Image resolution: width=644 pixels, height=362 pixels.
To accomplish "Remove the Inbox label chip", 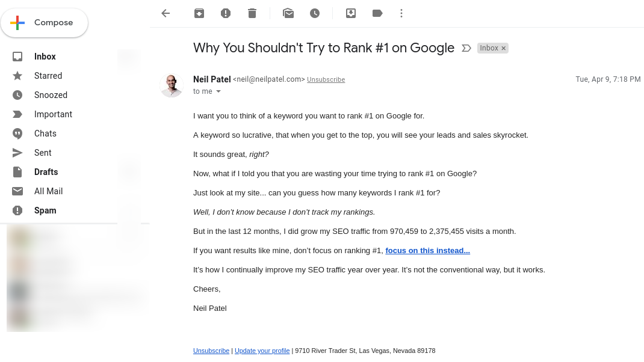I will [x=503, y=48].
